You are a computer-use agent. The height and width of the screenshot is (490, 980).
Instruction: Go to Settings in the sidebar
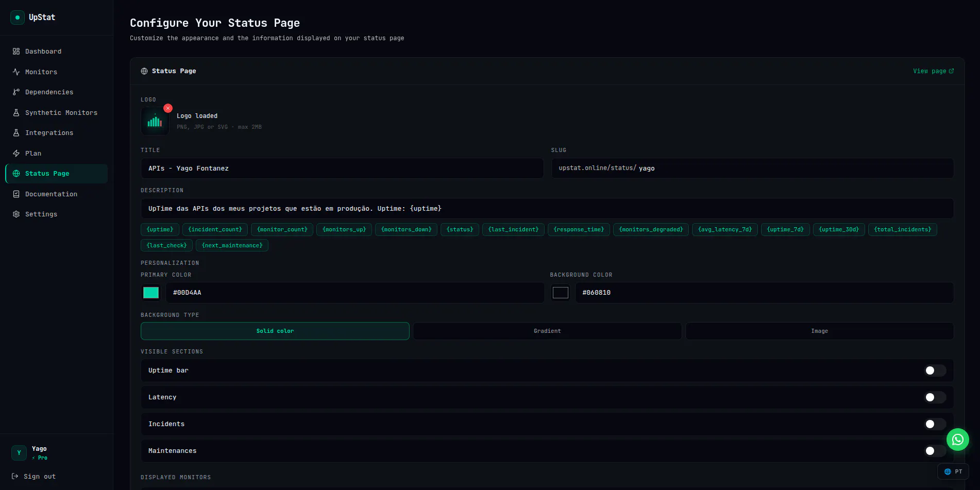56,214
